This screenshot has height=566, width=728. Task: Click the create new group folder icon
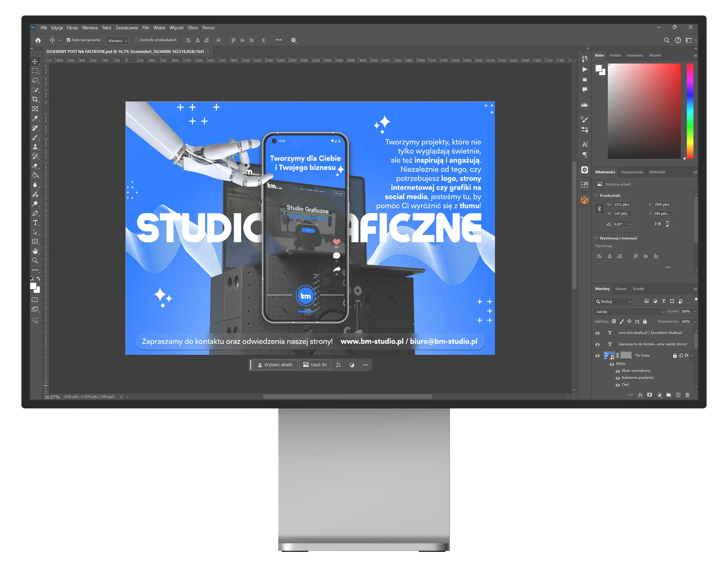(x=668, y=395)
